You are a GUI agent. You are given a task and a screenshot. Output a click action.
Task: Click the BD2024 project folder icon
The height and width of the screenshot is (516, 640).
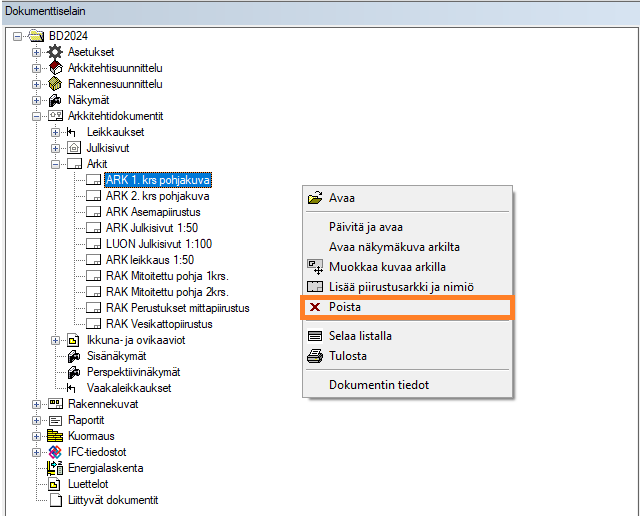pyautogui.click(x=36, y=36)
